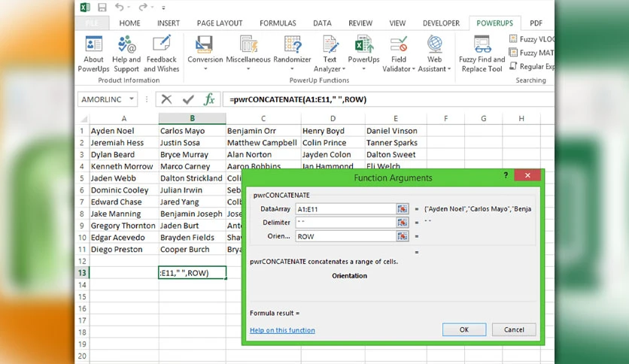This screenshot has width=629, height=364.
Task: Click the Delimiter input field
Action: click(x=346, y=223)
